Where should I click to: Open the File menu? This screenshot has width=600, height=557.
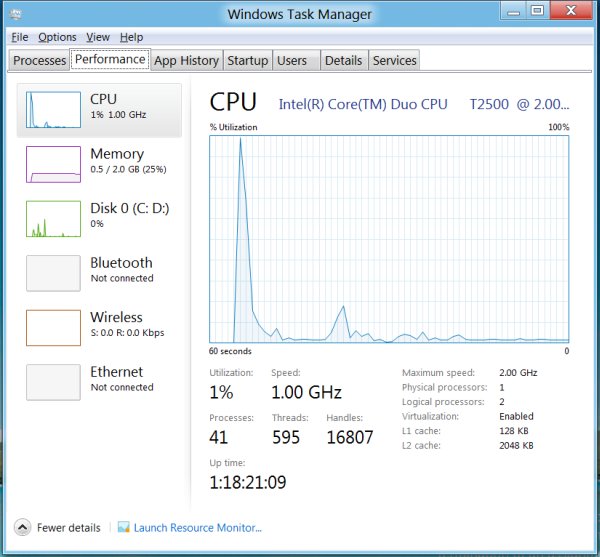(x=20, y=37)
